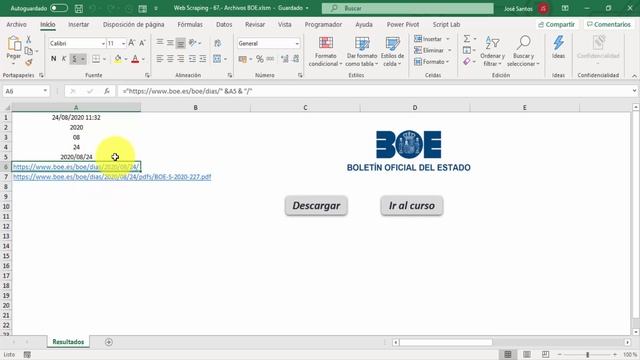Increase font size with the large A icon

click(131, 43)
